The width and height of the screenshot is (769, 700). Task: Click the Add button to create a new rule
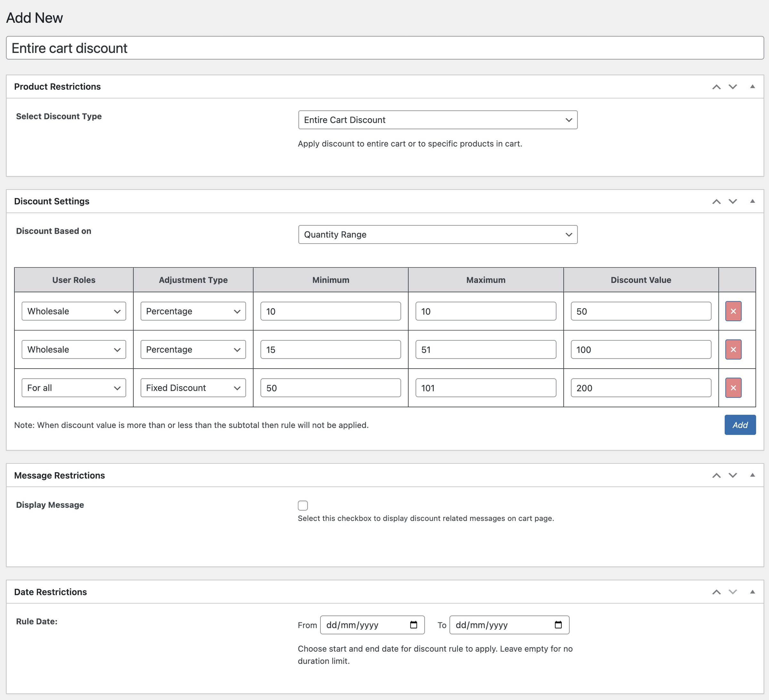click(740, 425)
